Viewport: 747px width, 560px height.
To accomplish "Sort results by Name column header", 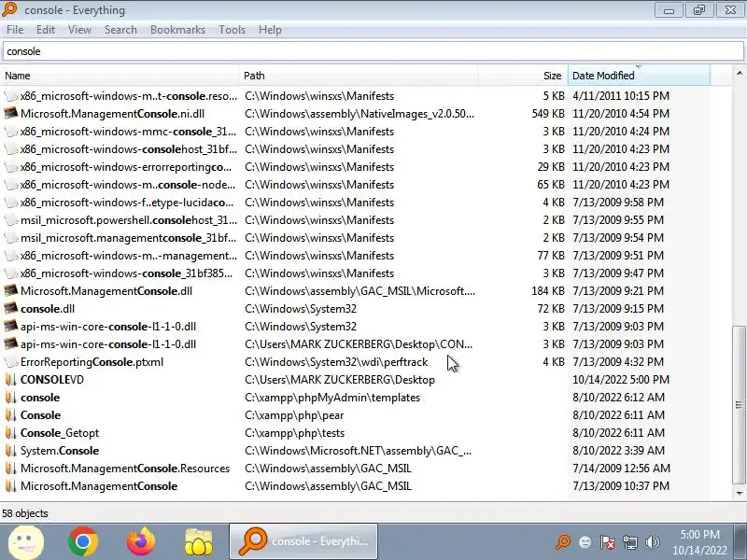I will tap(120, 76).
